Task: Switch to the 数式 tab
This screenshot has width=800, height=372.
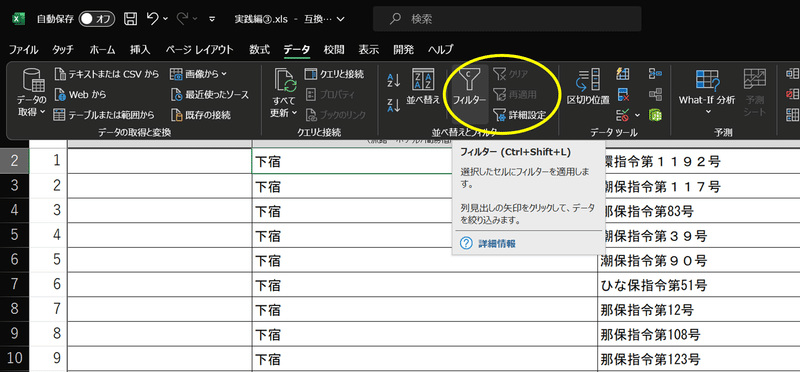Action: click(x=259, y=50)
